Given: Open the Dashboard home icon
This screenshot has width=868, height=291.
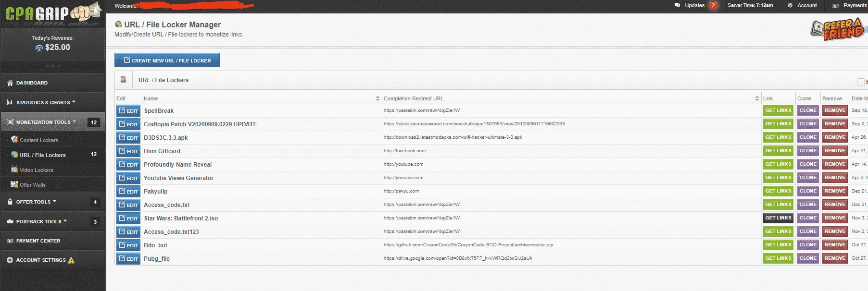Looking at the screenshot, I should [x=10, y=83].
